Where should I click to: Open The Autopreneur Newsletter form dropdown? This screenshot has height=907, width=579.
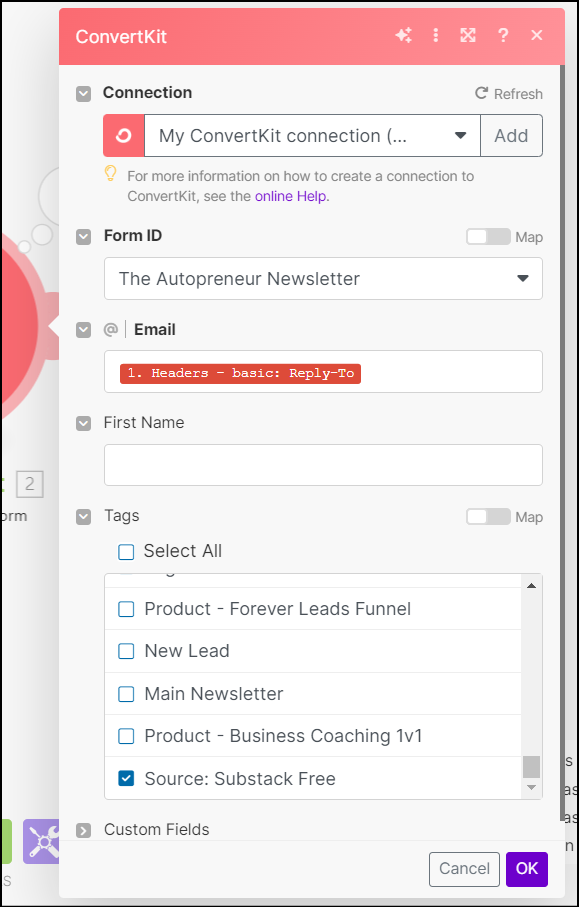coord(323,279)
